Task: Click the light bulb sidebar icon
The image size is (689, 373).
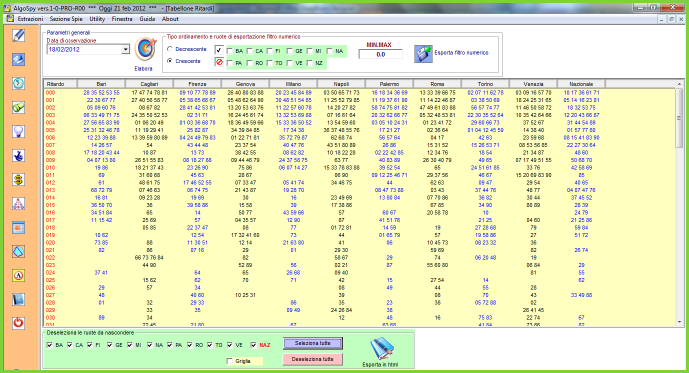Action: coord(18,131)
